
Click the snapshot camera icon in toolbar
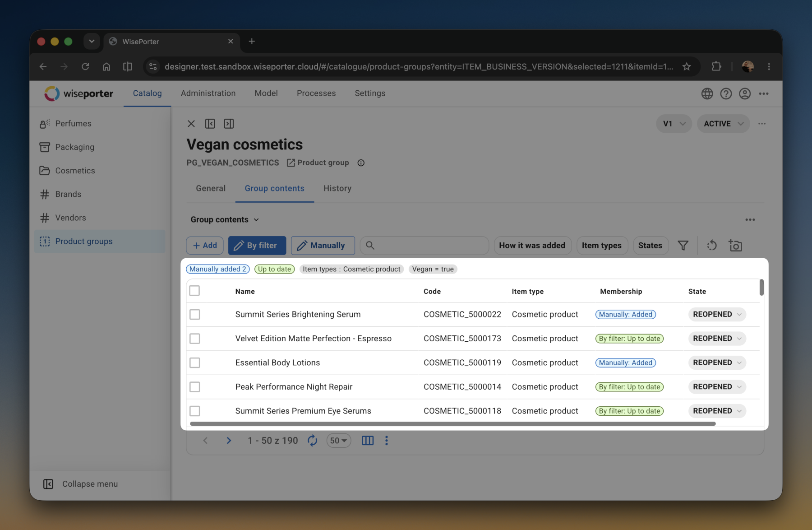(x=735, y=246)
